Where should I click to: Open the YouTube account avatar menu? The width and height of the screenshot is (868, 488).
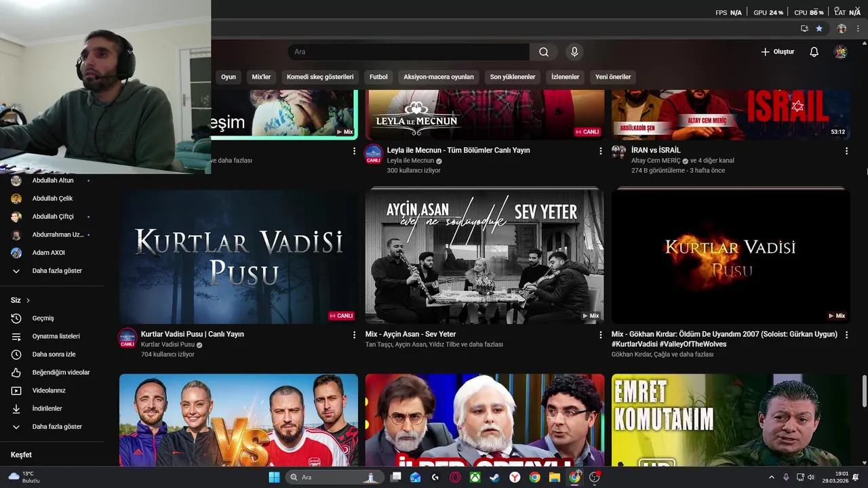pyautogui.click(x=840, y=52)
